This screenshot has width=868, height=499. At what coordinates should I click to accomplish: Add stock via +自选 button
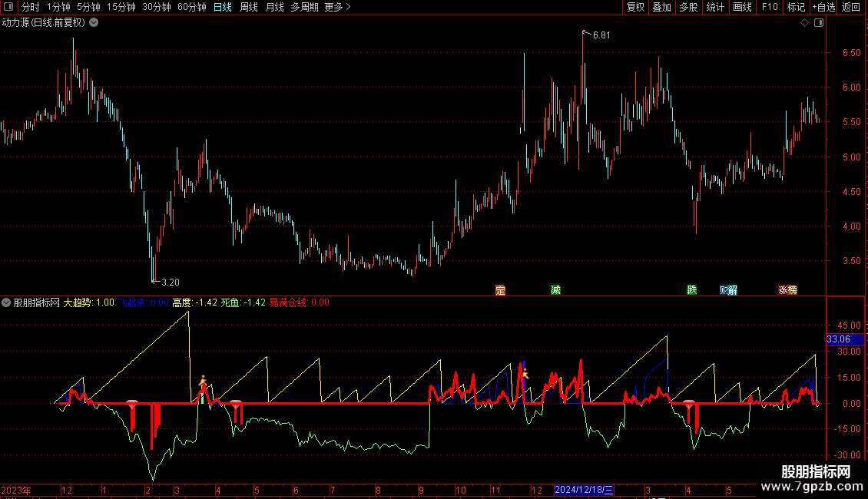click(x=823, y=7)
